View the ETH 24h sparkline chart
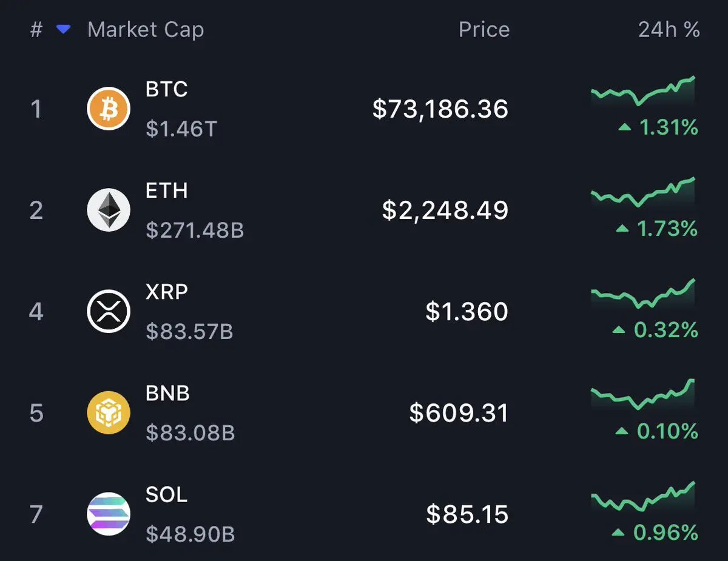This screenshot has width=728, height=561. coord(643,192)
